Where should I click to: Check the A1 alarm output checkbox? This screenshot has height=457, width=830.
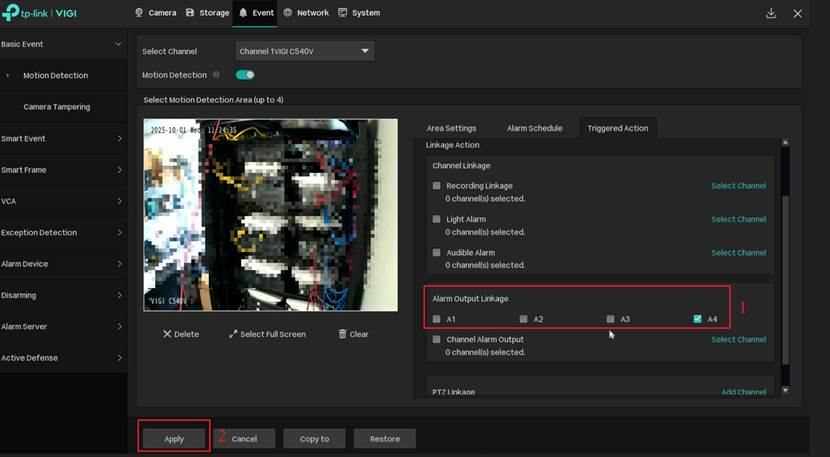tap(437, 319)
